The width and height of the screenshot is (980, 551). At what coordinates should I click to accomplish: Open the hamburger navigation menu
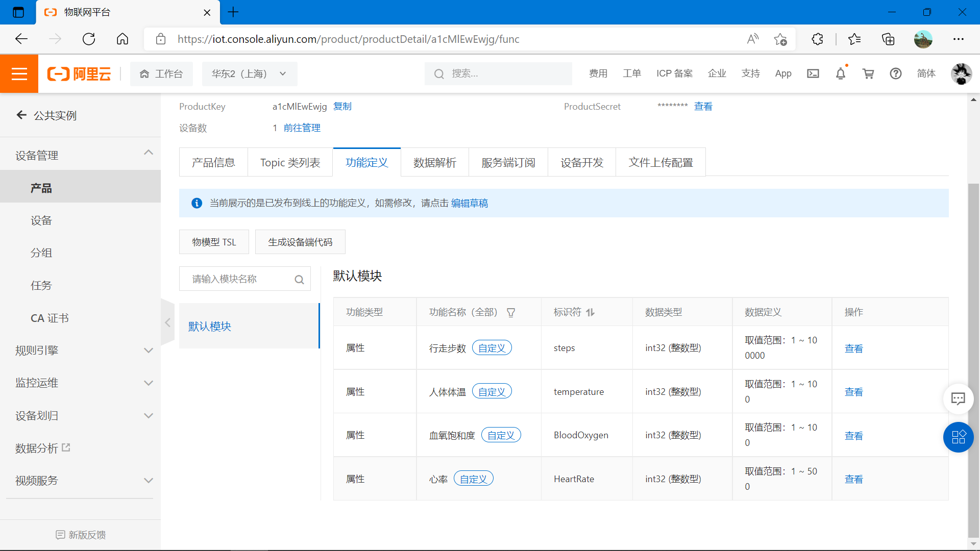[19, 74]
